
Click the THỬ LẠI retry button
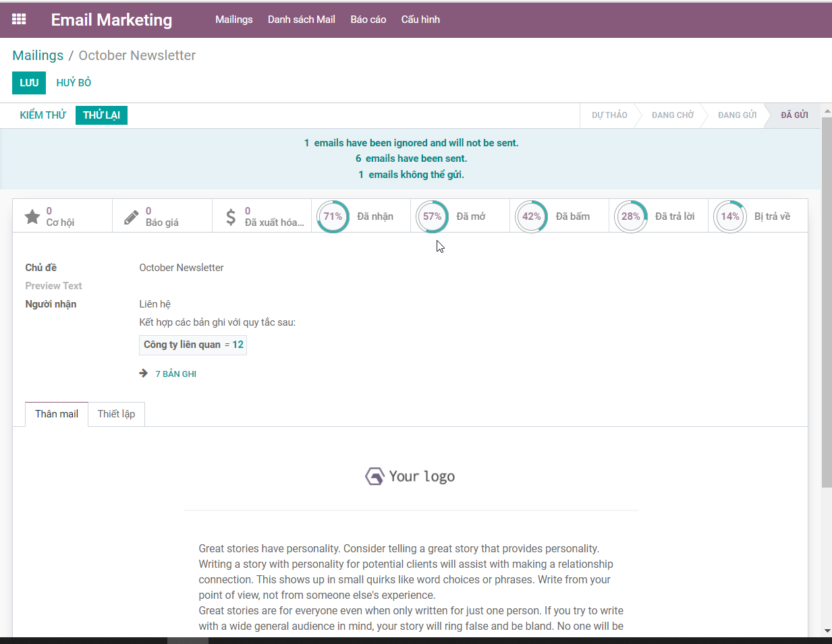[x=101, y=115]
